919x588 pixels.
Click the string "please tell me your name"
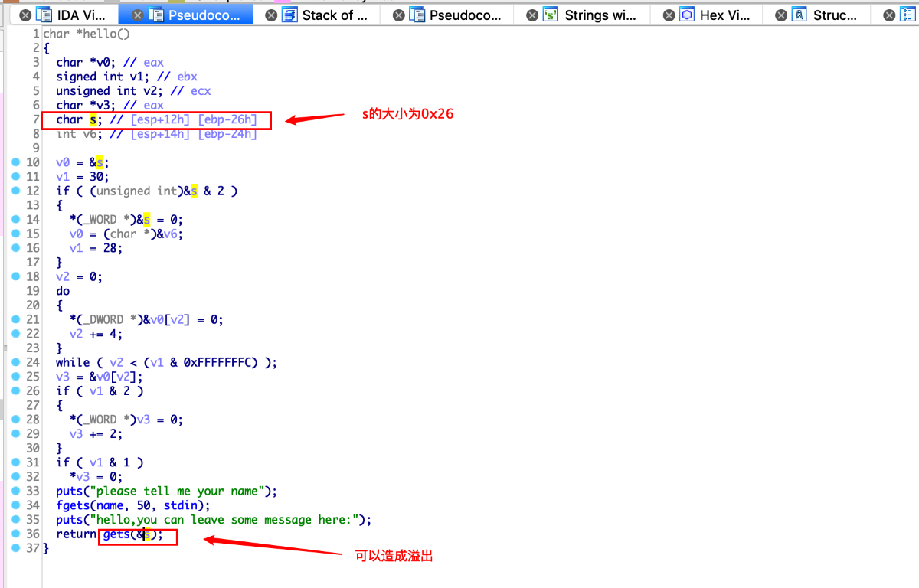182,491
